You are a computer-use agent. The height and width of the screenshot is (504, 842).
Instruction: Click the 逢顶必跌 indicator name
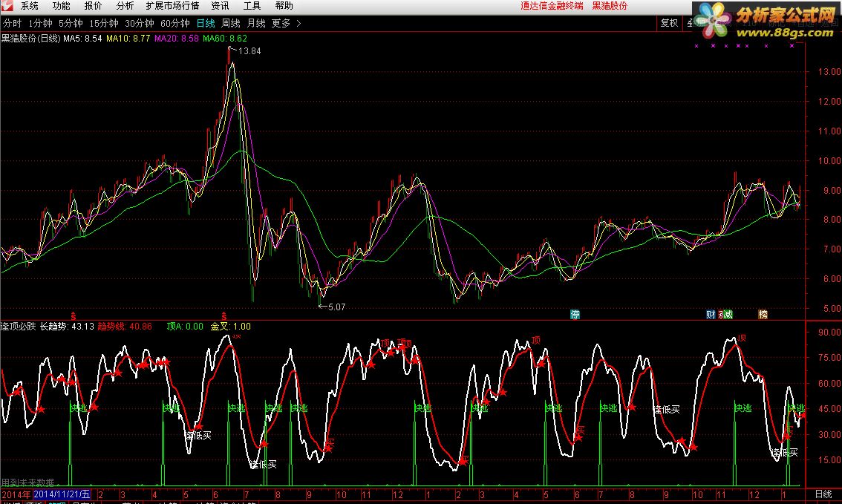[19, 327]
